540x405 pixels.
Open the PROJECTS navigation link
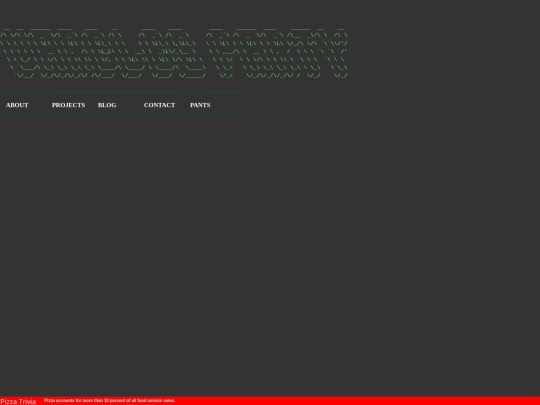click(69, 105)
